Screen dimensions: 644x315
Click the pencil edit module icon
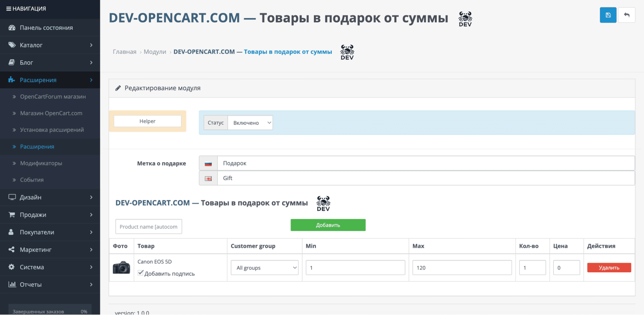(118, 88)
